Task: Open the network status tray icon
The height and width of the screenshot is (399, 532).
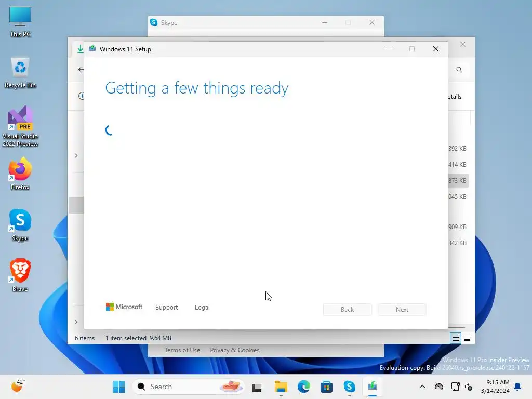Action: pyautogui.click(x=455, y=387)
